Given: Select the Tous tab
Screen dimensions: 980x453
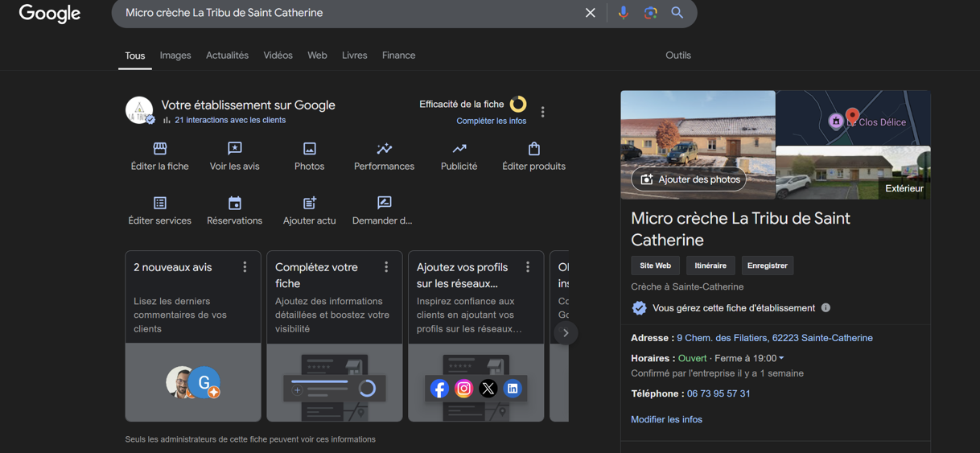Looking at the screenshot, I should pyautogui.click(x=135, y=56).
